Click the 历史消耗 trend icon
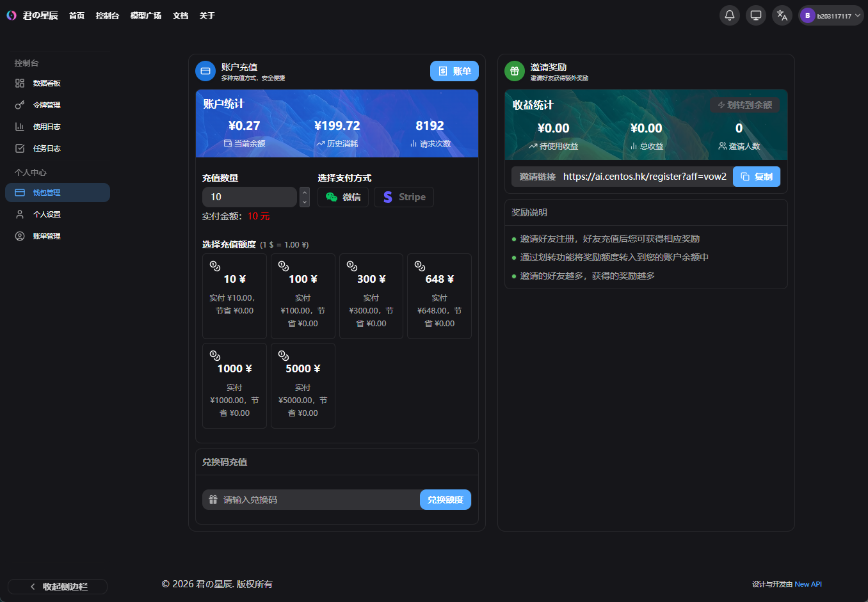The image size is (868, 602). [x=321, y=144]
